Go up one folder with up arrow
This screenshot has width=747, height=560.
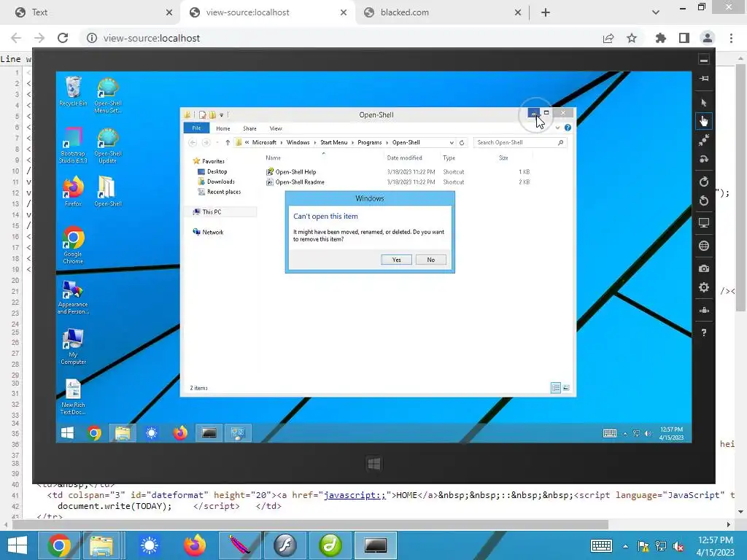point(228,142)
